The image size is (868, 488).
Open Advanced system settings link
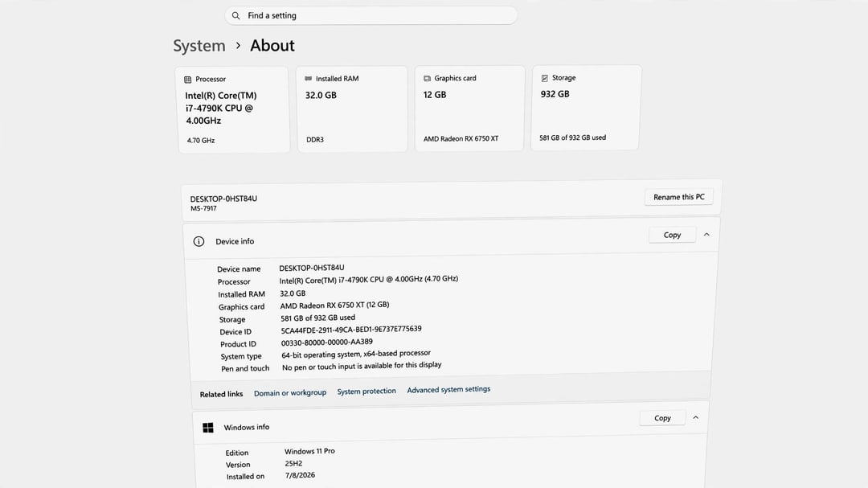(448, 390)
